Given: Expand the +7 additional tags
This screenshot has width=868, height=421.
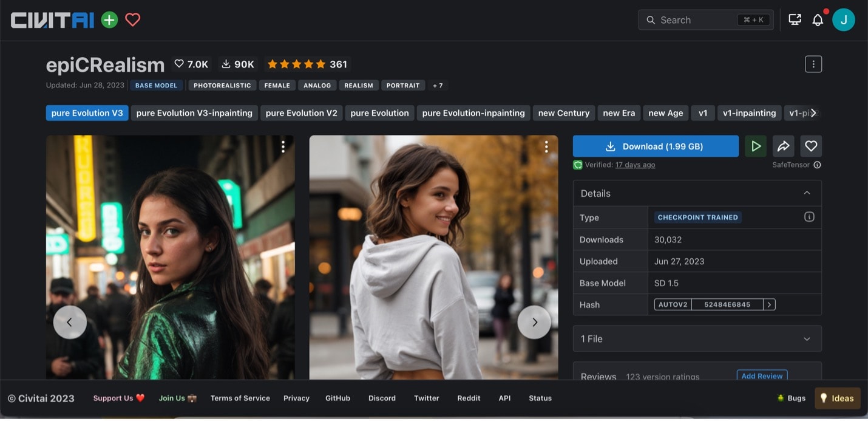Looking at the screenshot, I should pyautogui.click(x=438, y=86).
